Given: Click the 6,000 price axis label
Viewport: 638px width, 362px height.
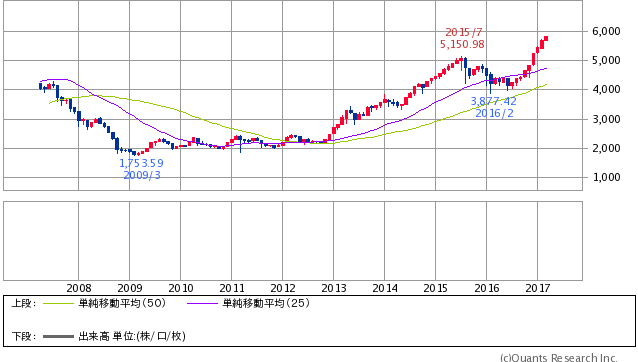Looking at the screenshot, I should [x=606, y=31].
